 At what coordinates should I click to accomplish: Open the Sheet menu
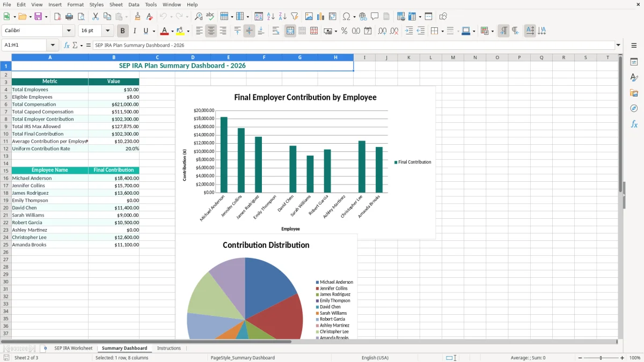click(116, 4)
